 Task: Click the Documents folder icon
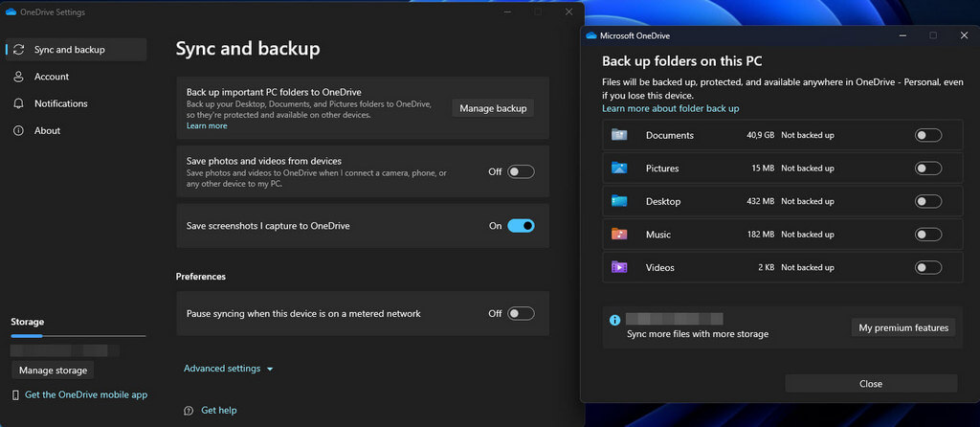pyautogui.click(x=619, y=135)
